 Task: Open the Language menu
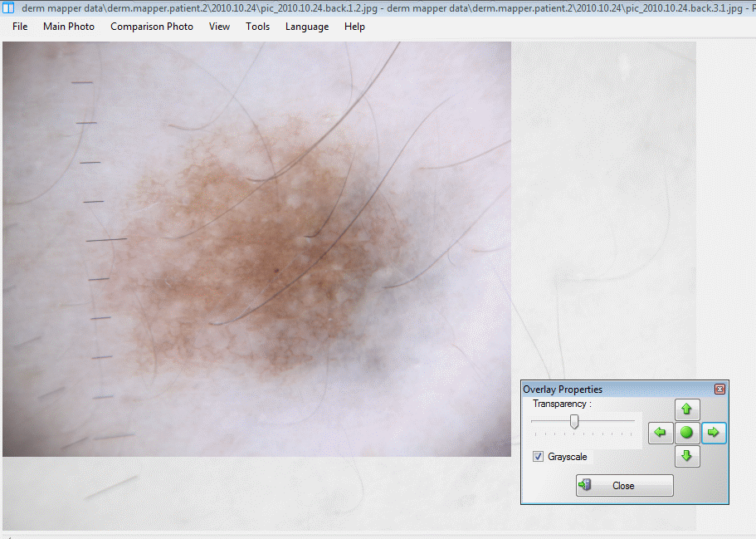[307, 27]
